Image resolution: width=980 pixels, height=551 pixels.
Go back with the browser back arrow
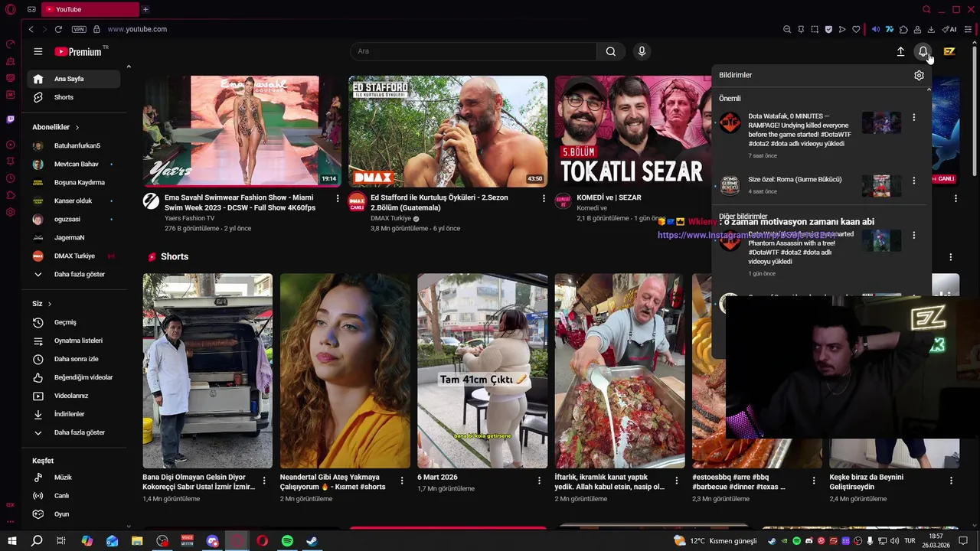(x=31, y=29)
